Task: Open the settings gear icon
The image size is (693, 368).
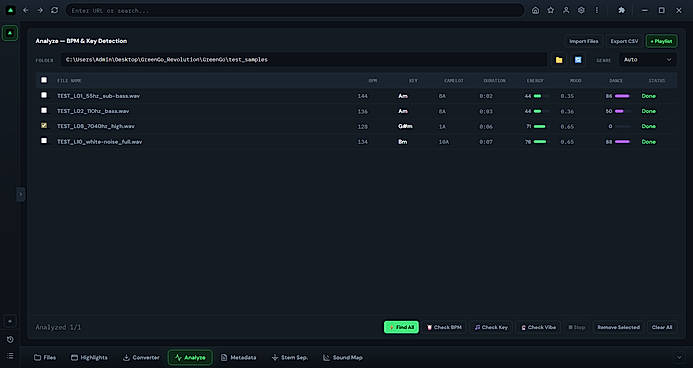Action: click(581, 10)
